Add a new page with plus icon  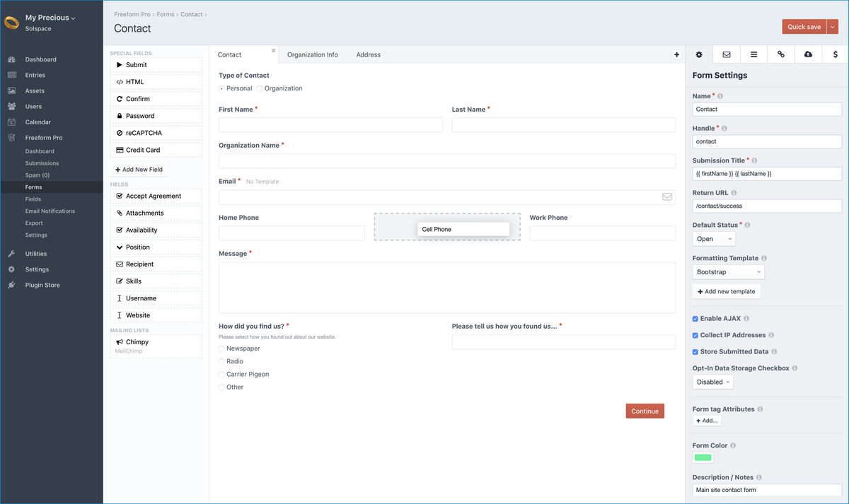point(676,54)
